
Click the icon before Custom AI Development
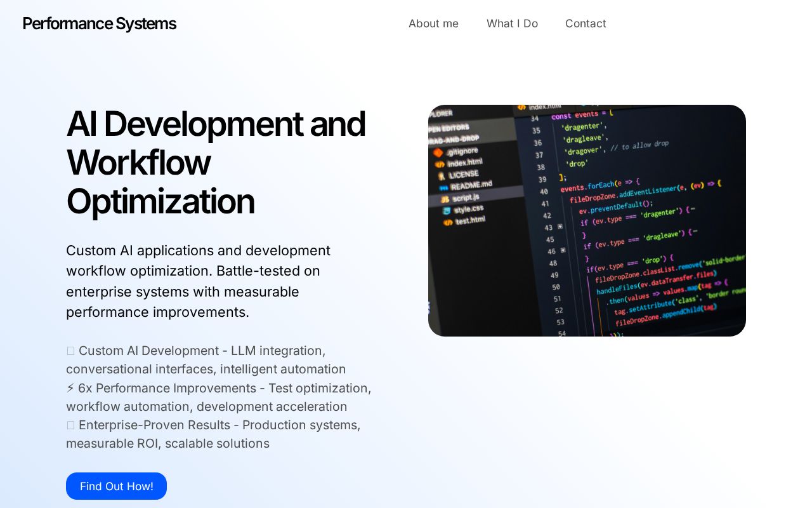pos(70,351)
